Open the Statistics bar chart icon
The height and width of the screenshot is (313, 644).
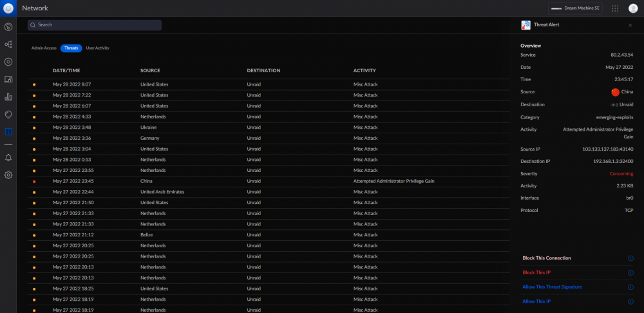(x=8, y=97)
